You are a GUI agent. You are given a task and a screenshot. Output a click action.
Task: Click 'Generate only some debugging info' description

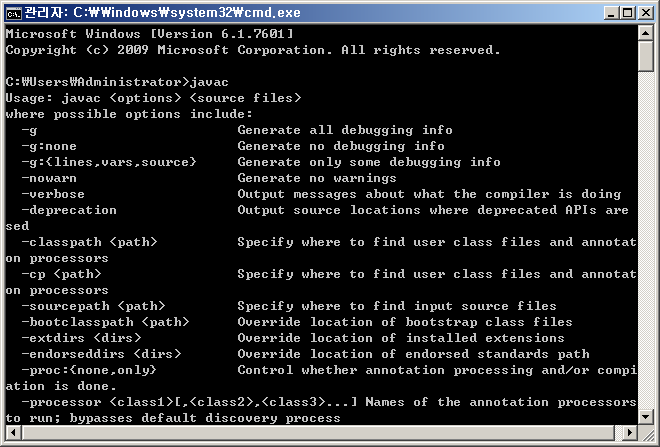[x=369, y=162]
